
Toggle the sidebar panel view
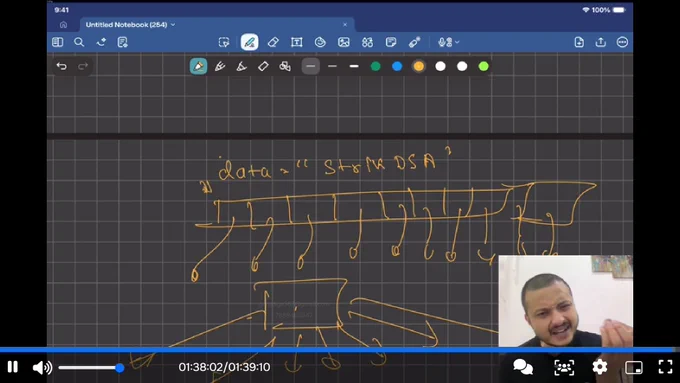57,42
